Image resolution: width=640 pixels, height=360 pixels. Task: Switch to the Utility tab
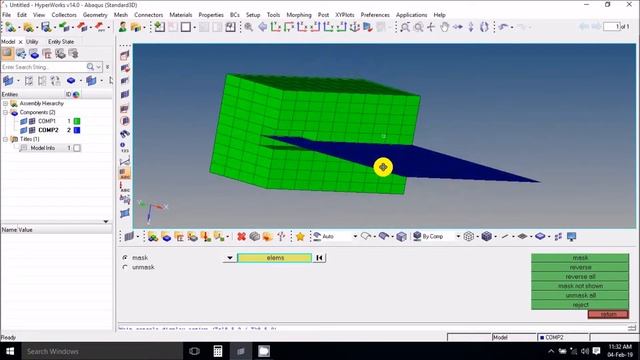coord(32,42)
